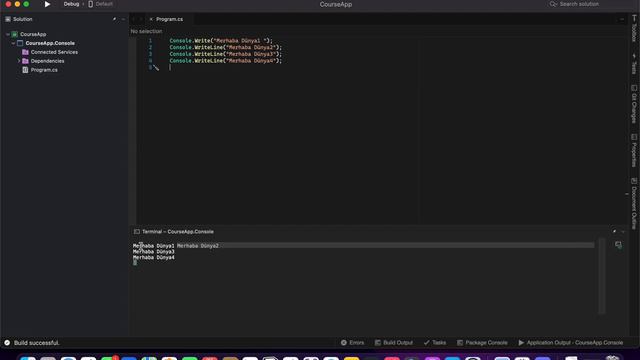Click the Build successful status message
Viewport: 640px width, 360px height.
(x=37, y=343)
